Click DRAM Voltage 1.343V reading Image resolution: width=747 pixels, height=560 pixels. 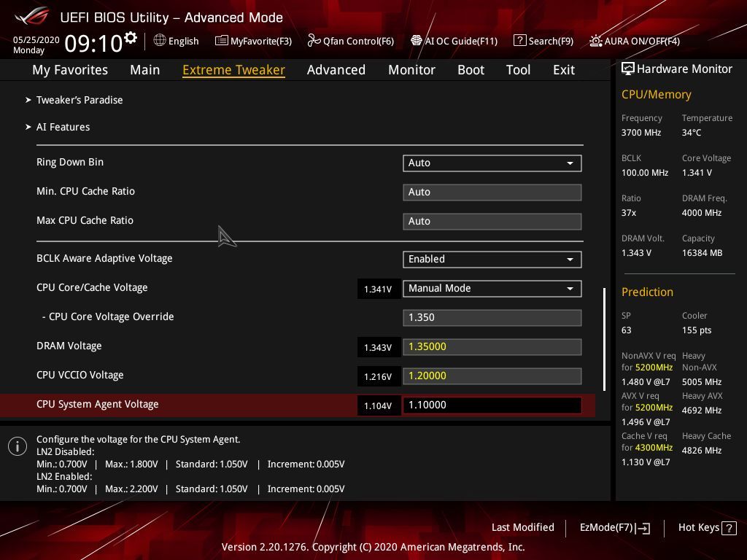[x=378, y=347]
